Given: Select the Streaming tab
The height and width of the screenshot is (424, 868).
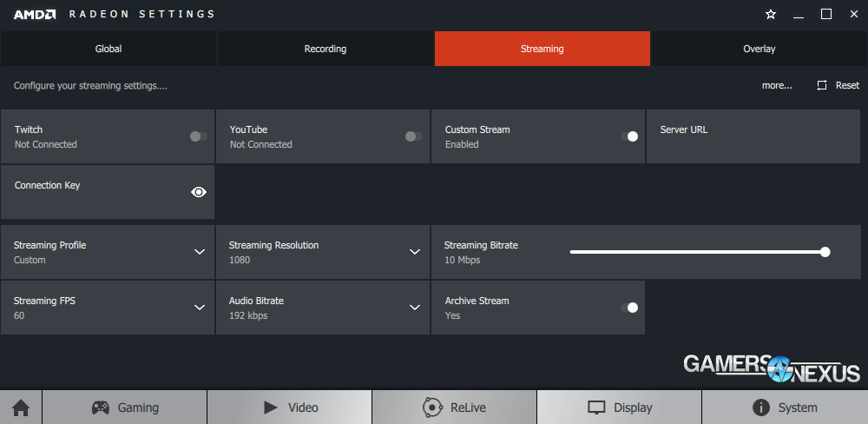Looking at the screenshot, I should (x=542, y=49).
